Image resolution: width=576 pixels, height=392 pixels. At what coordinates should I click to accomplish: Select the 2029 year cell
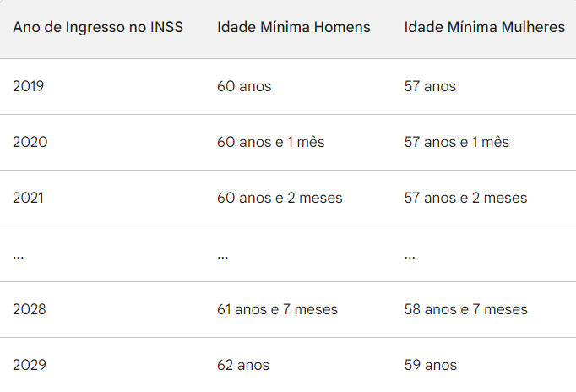click(30, 365)
